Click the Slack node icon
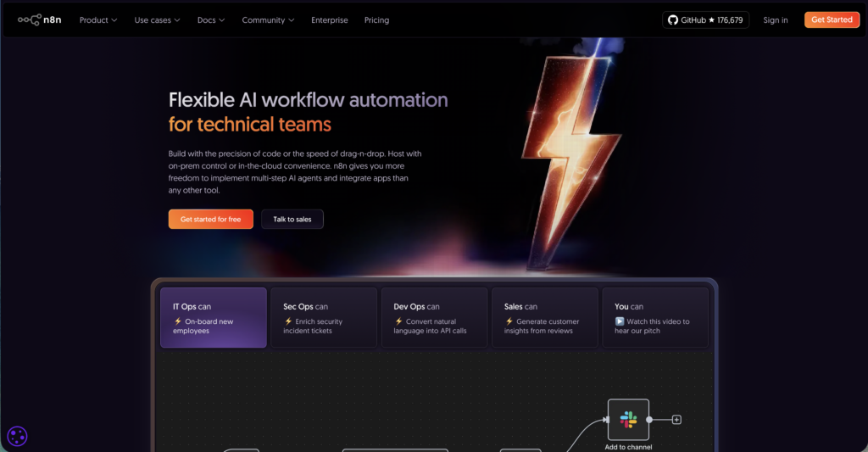Viewport: 868px width, 452px height. [x=628, y=419]
